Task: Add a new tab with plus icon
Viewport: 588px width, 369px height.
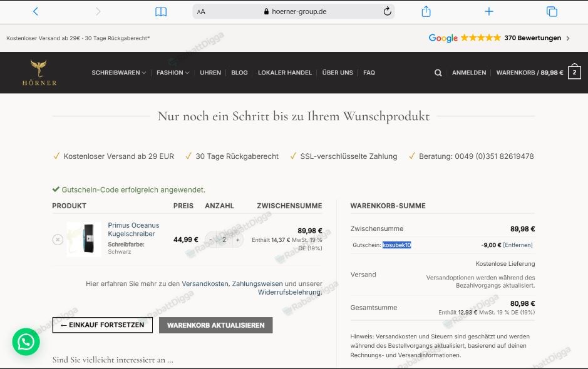Action: [488, 11]
